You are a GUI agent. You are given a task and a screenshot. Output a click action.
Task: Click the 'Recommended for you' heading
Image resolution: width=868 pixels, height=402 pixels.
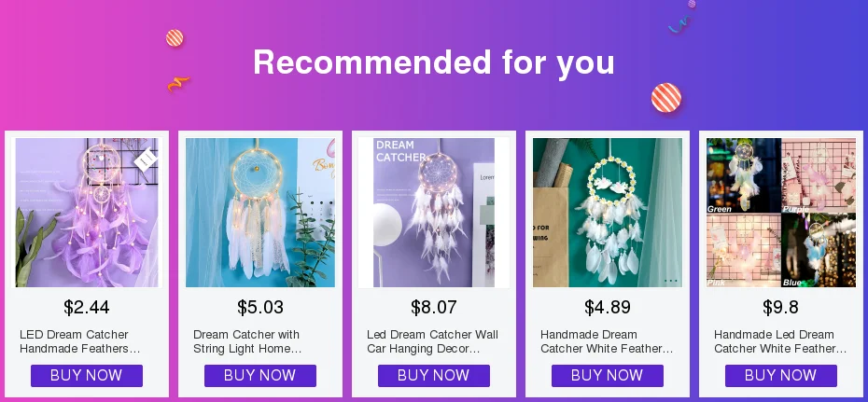434,62
